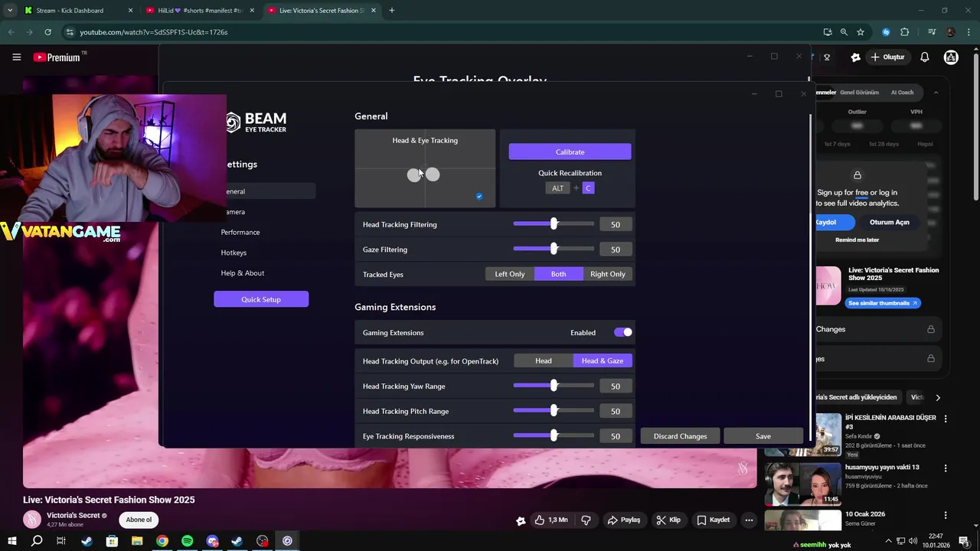Click Paylaş to share the video
Screen dimensions: 980x551
point(624,520)
